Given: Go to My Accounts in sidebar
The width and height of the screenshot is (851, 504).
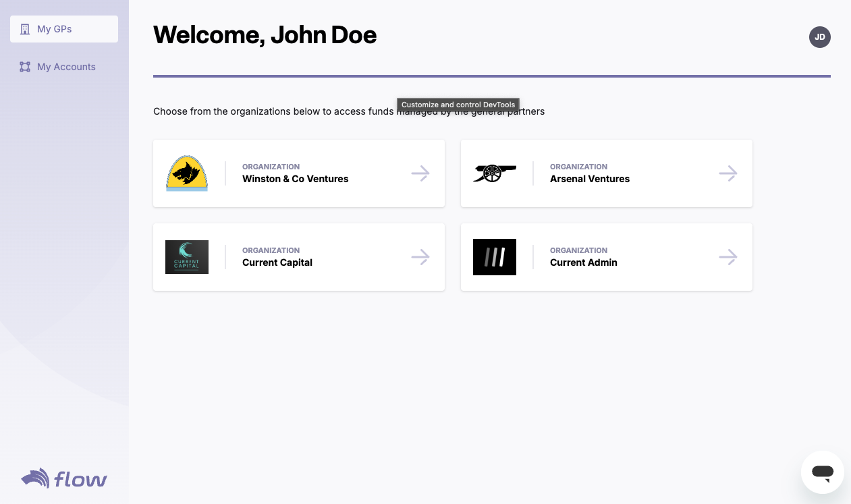Looking at the screenshot, I should (x=64, y=67).
